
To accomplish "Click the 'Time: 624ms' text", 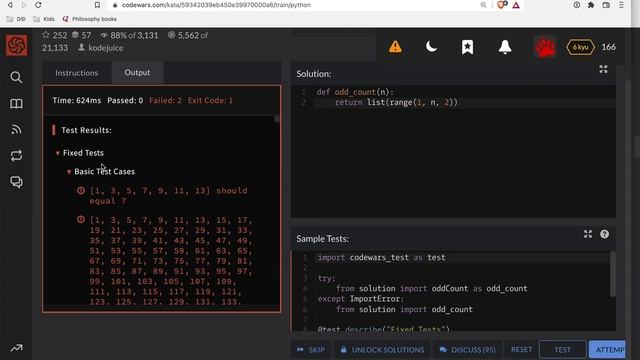I will pos(77,100).
